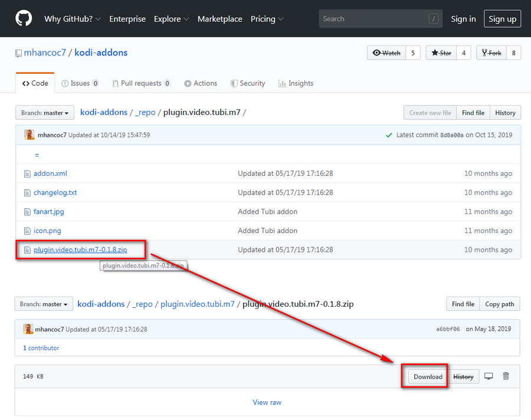Screen dimensions: 531x420
Task: Click the green commit status checkmark
Action: (x=389, y=135)
